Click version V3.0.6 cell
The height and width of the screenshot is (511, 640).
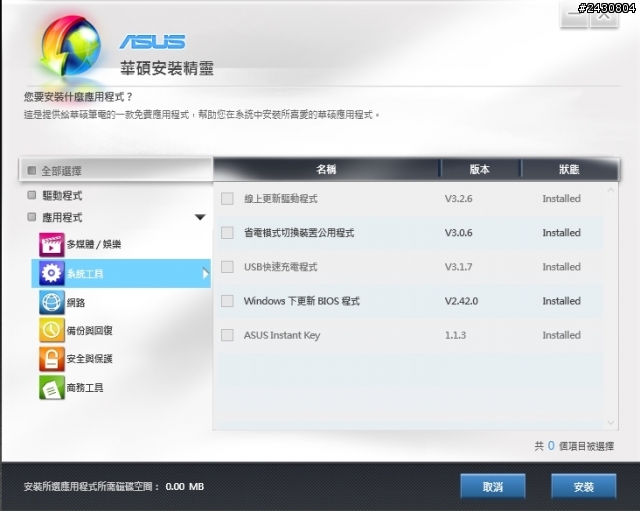[459, 233]
